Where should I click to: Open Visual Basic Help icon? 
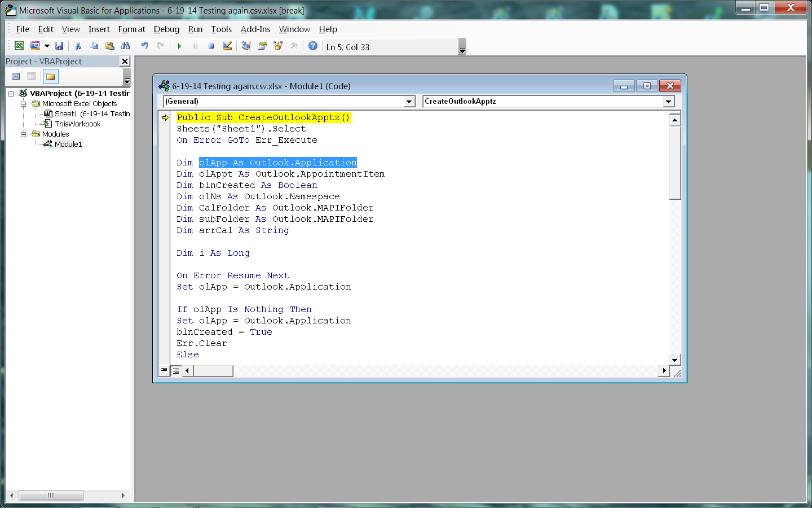313,46
